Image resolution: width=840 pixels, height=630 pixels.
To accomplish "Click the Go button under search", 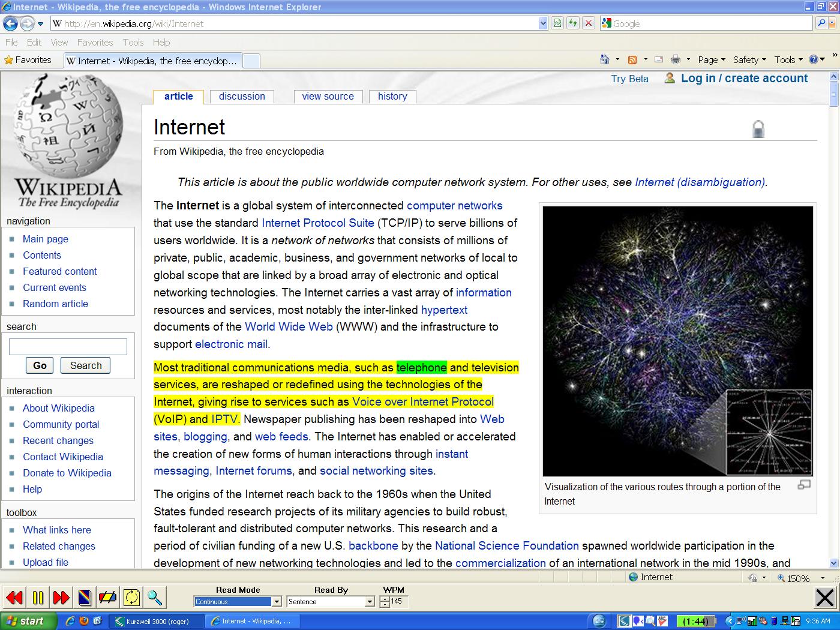I will click(40, 365).
